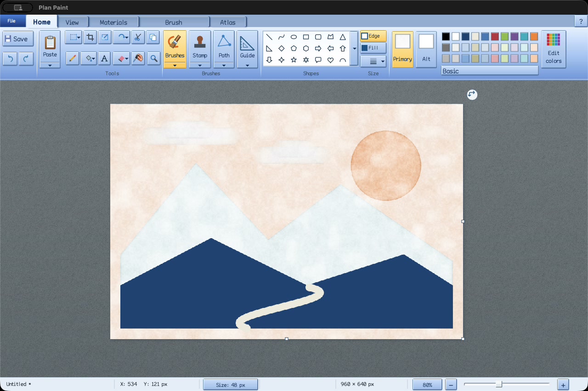Activate the Alt color slot
This screenshot has height=391, width=588.
pos(426,49)
